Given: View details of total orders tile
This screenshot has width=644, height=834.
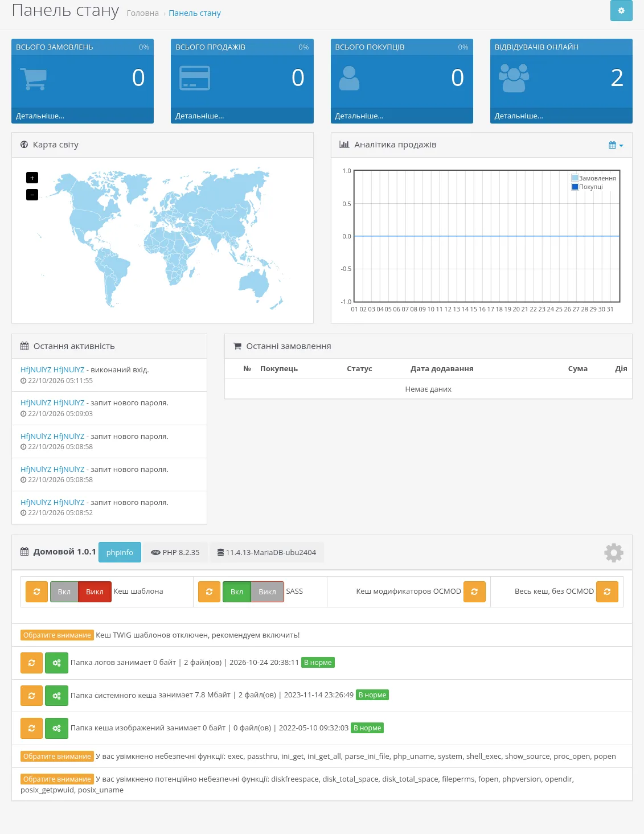Looking at the screenshot, I should 40,116.
